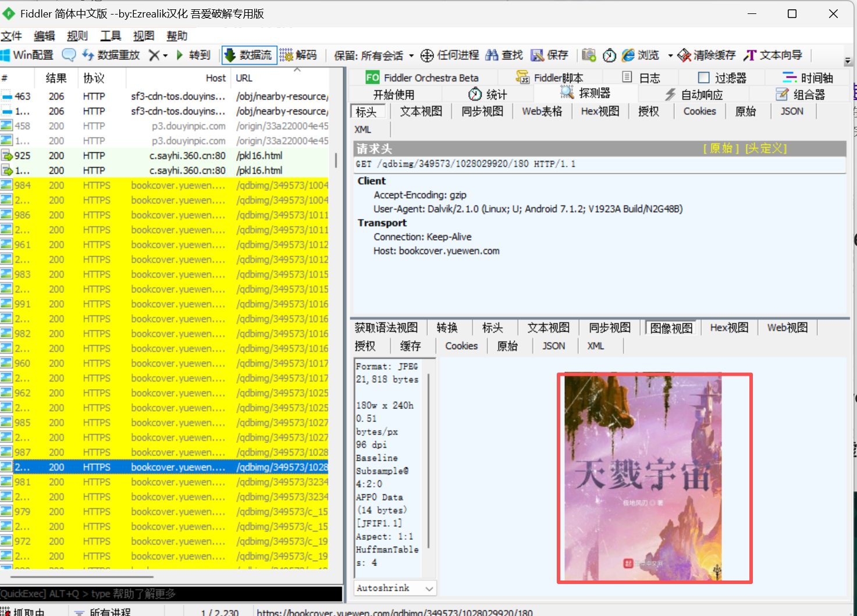Click the QuickExec command input box
The image size is (857, 616).
tap(171, 594)
